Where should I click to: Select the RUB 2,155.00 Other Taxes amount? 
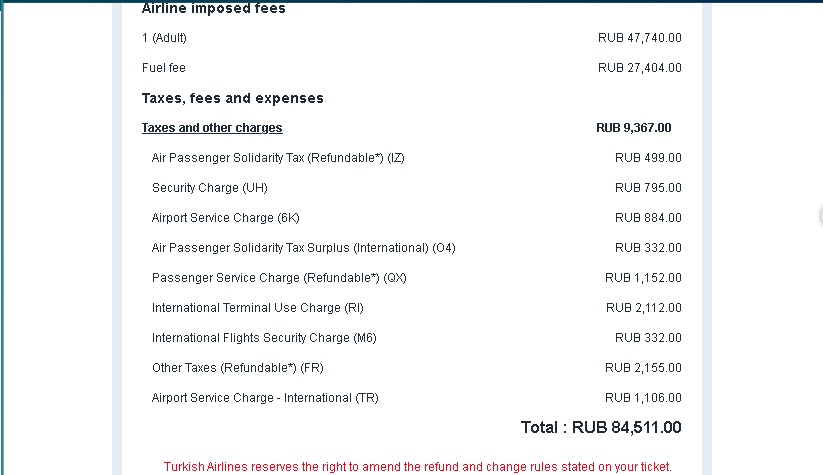[643, 367]
